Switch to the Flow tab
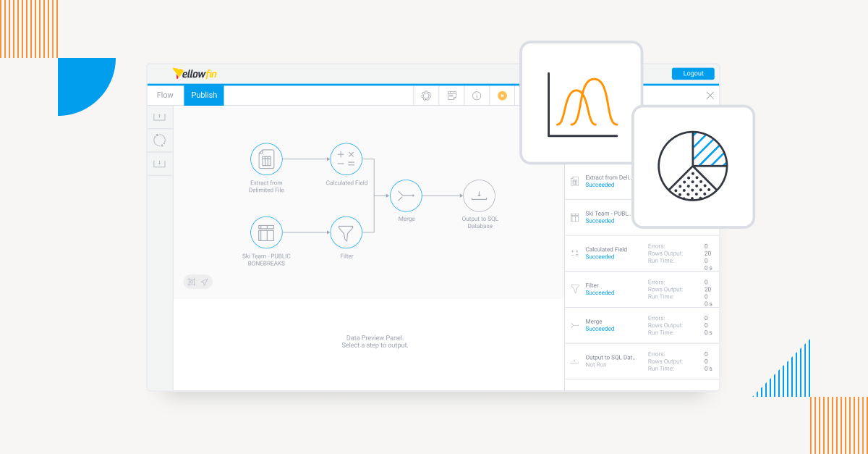 coord(165,95)
